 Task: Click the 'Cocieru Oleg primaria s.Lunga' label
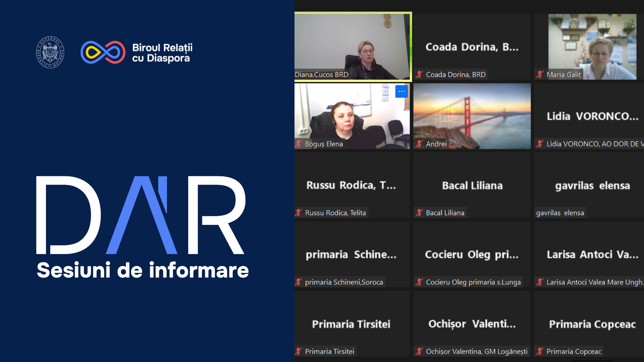473,282
